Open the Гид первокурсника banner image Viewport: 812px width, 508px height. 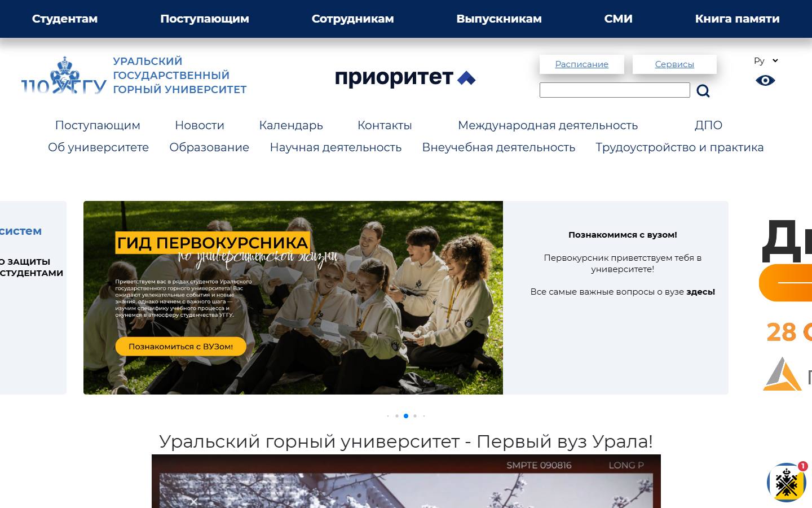(293, 297)
